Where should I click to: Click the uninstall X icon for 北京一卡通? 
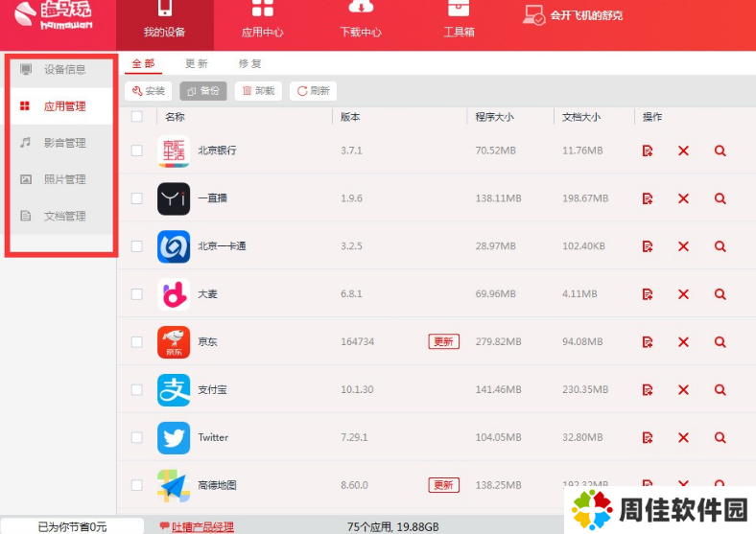[x=683, y=246]
